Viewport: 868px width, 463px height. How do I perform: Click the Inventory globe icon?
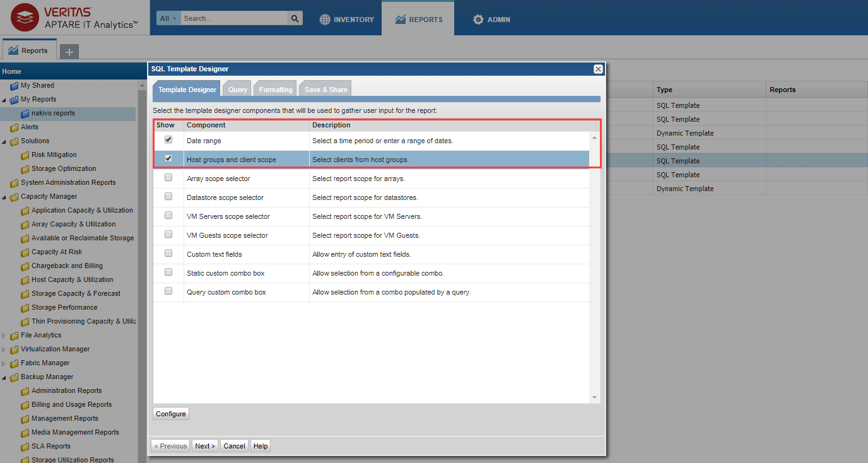(325, 20)
